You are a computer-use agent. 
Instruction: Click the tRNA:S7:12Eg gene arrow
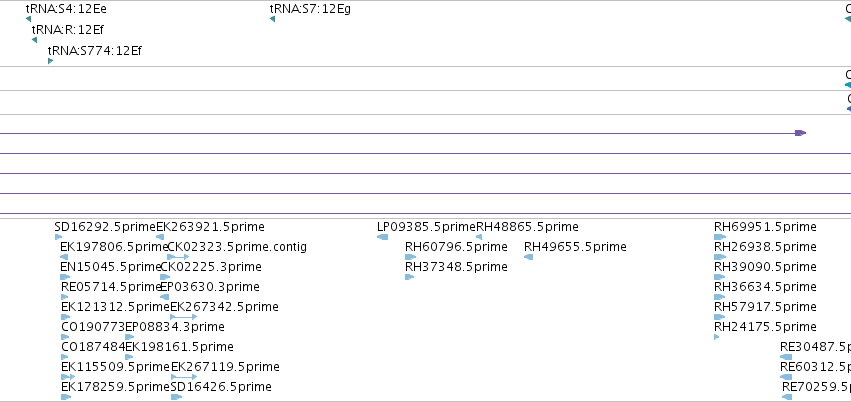pyautogui.click(x=272, y=20)
